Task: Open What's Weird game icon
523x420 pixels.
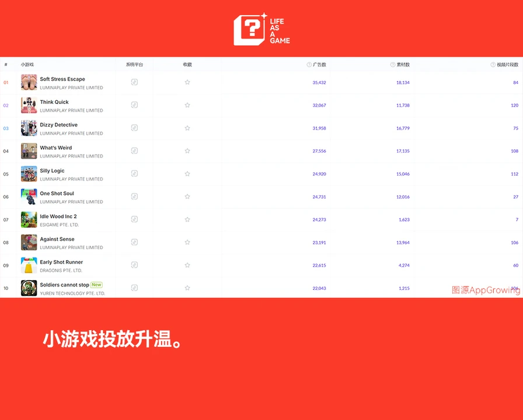Action: [x=29, y=151]
